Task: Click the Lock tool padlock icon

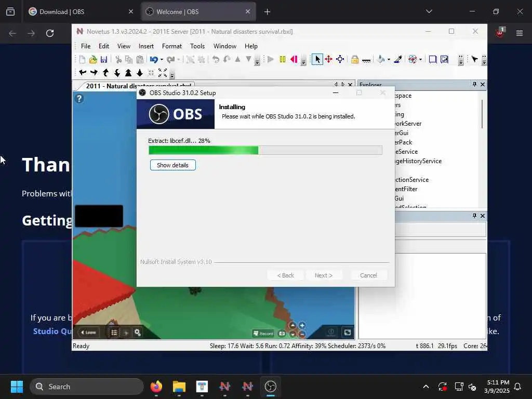Action: [355, 60]
